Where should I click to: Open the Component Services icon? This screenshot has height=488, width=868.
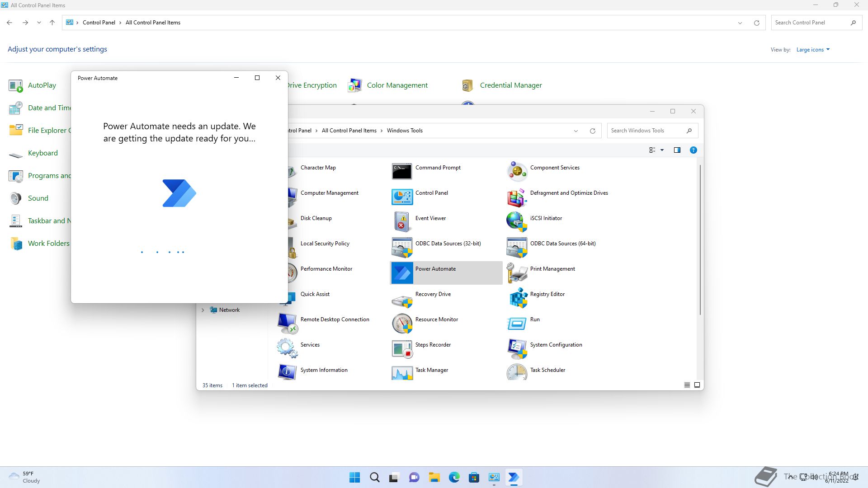point(517,171)
